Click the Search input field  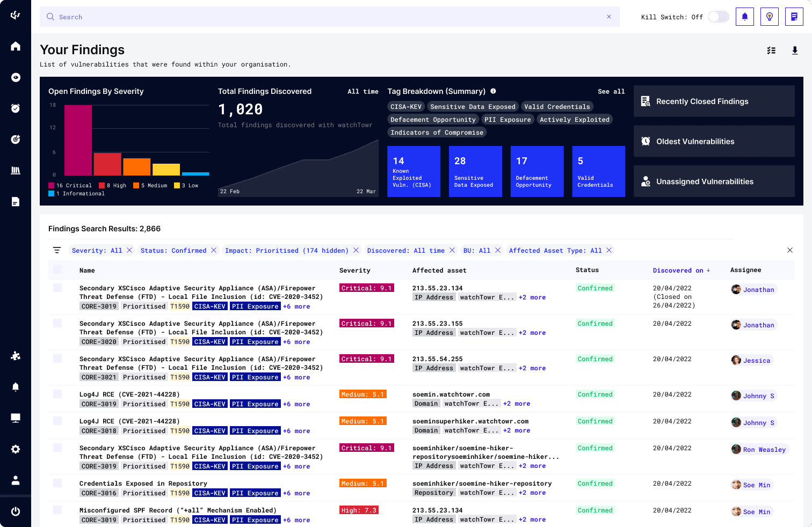pyautogui.click(x=330, y=17)
